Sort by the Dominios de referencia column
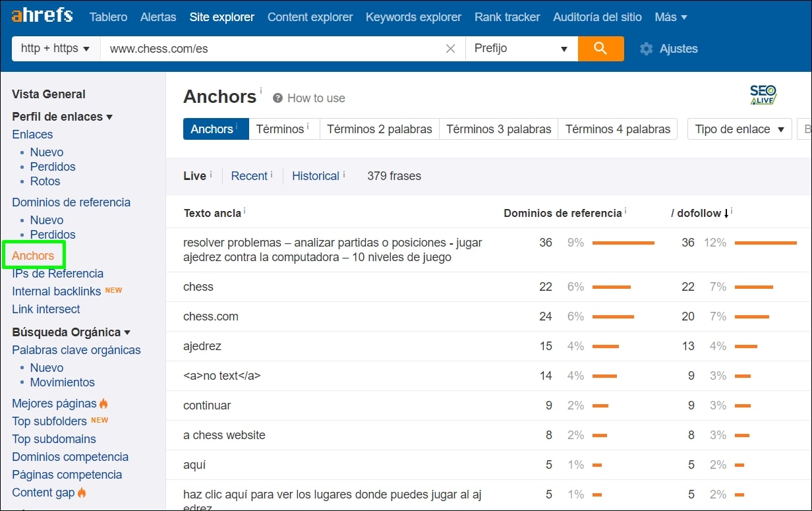The width and height of the screenshot is (812, 511). 564,213
